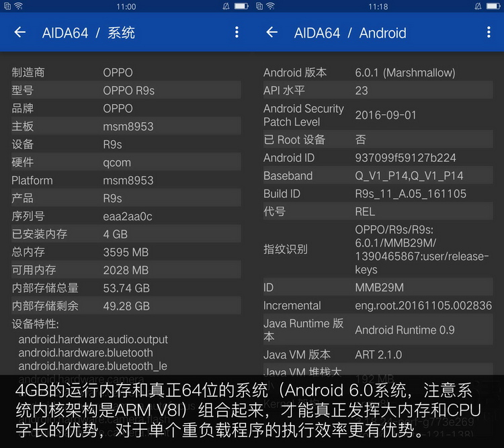
Task: Tap the 11:18 clock in the status bar
Action: (378, 7)
